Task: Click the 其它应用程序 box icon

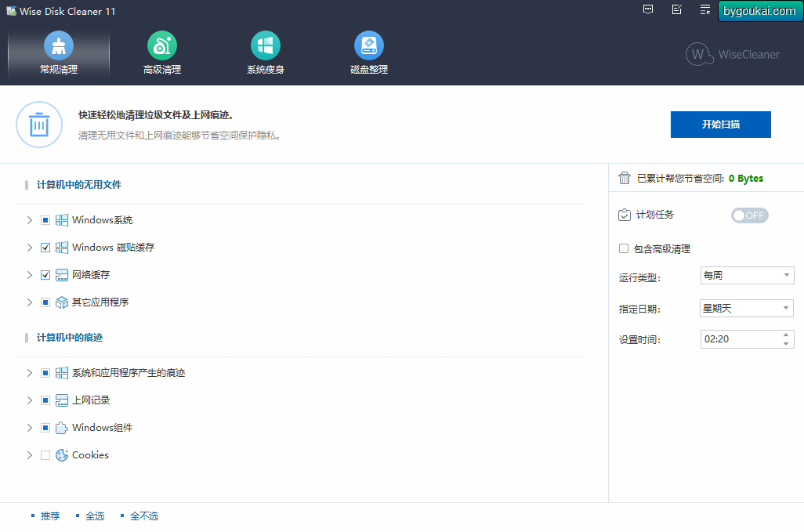Action: pos(62,302)
